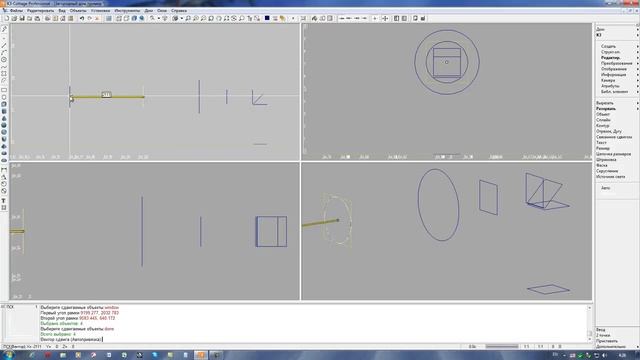Open the Вид menu
This screenshot has height=360, width=640.
click(x=62, y=11)
